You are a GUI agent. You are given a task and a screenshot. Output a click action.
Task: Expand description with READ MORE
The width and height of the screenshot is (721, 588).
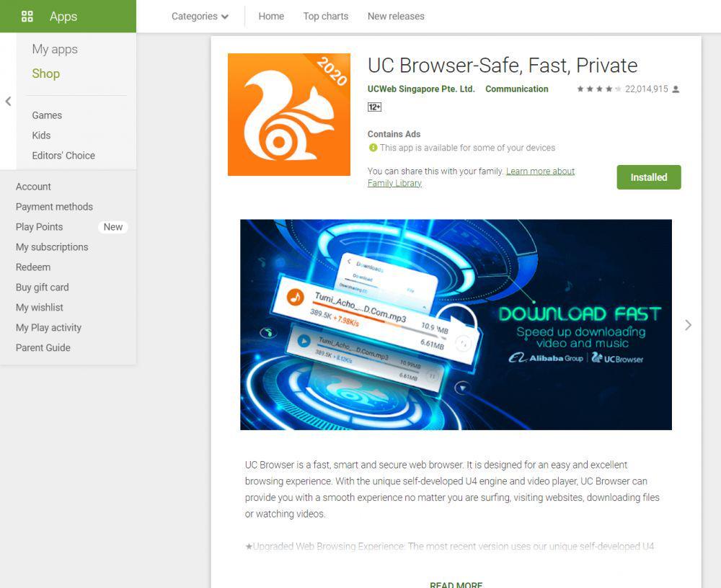[x=456, y=584]
